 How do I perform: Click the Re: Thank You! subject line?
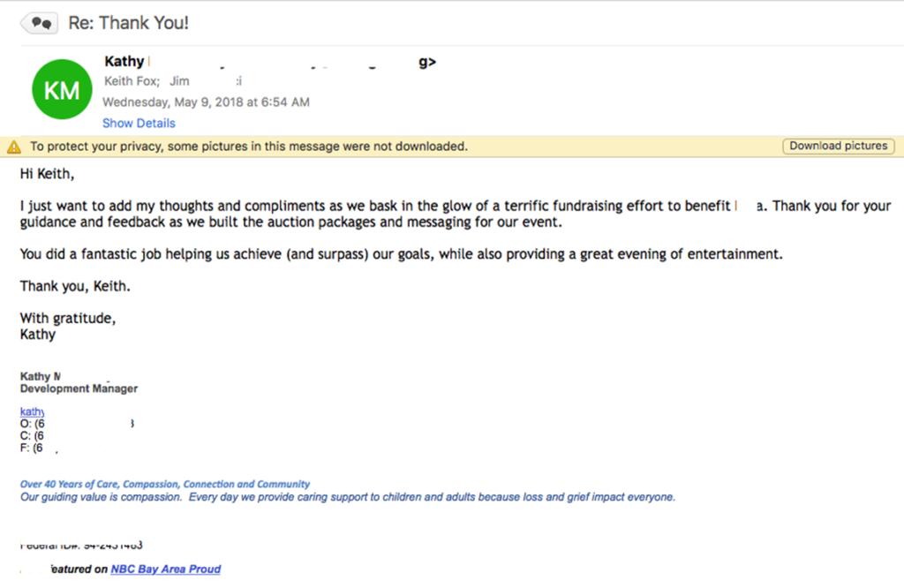(128, 23)
